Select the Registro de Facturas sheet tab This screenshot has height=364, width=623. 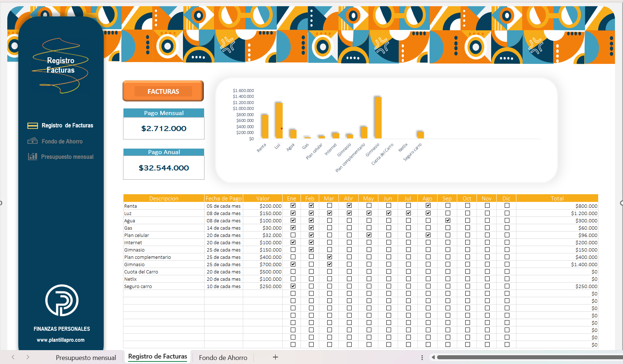157,356
